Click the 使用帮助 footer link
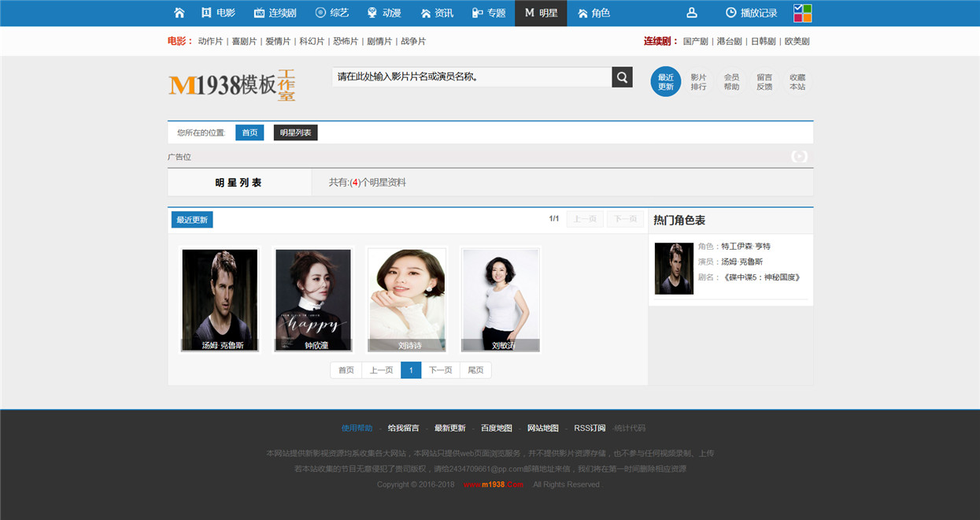This screenshot has width=980, height=520. [357, 428]
